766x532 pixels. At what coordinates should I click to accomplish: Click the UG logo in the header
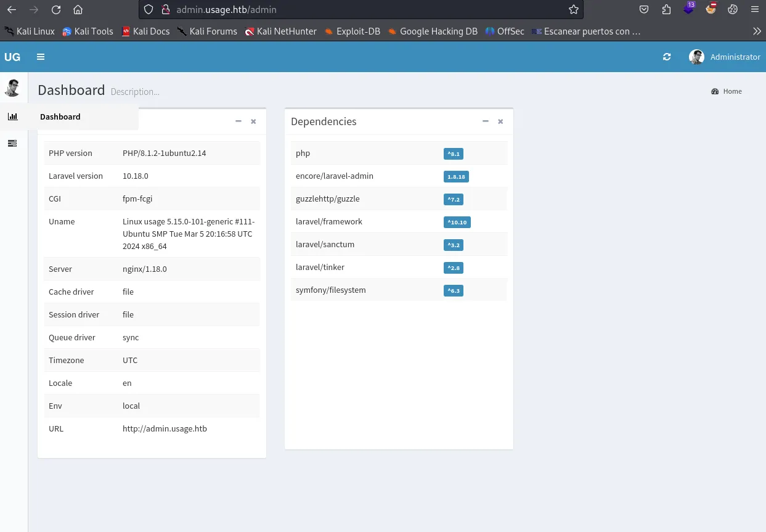pos(12,57)
